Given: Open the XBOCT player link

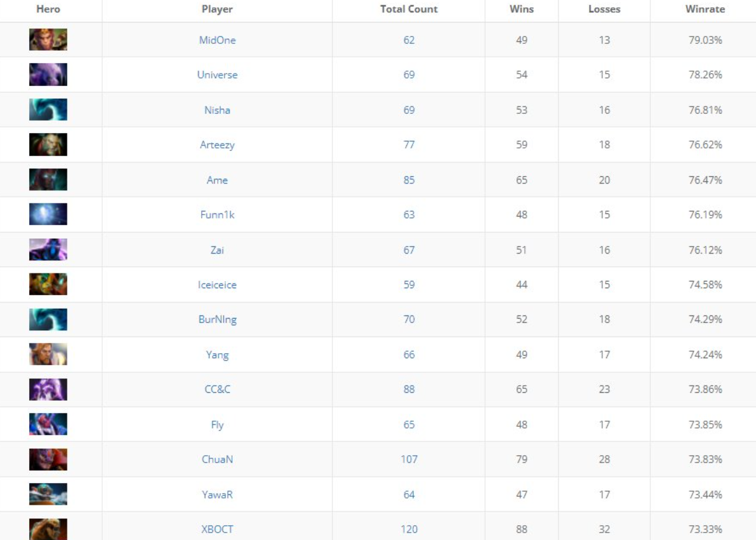Looking at the screenshot, I should 217,529.
